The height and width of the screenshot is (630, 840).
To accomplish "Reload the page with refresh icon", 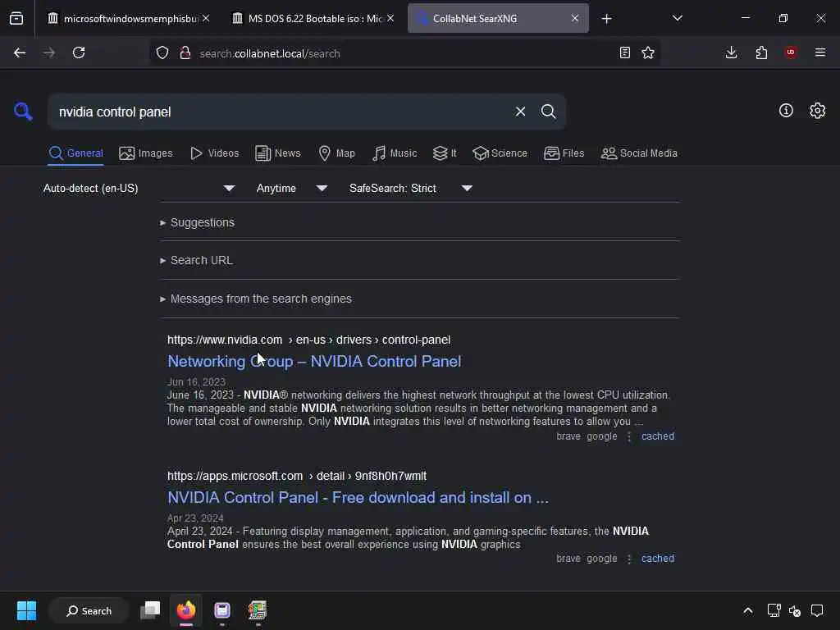I will 79,52.
